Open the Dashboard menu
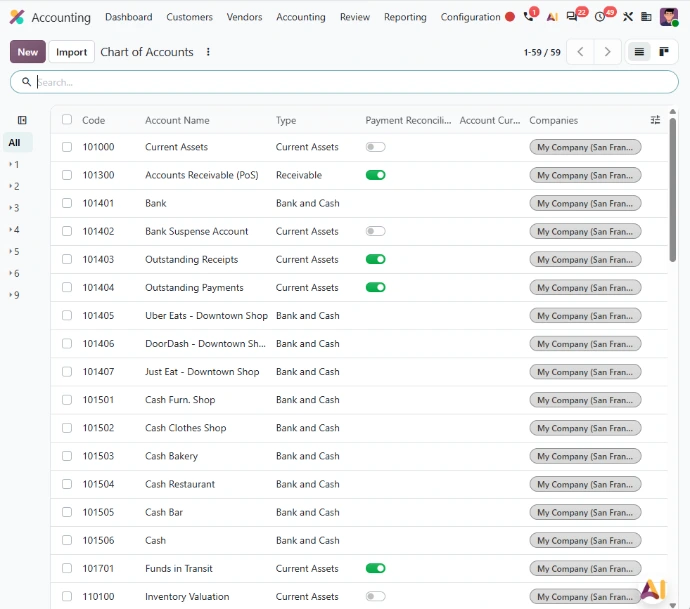Image resolution: width=690 pixels, height=609 pixels. pos(128,17)
